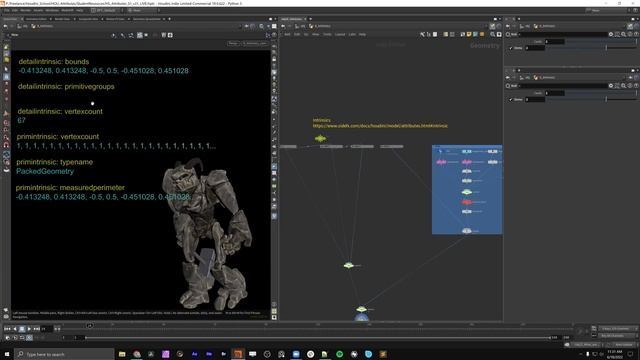This screenshot has height=360, width=640.
Task: Toggle the pin on upper parameter pane path bar
Action: coord(630,26)
